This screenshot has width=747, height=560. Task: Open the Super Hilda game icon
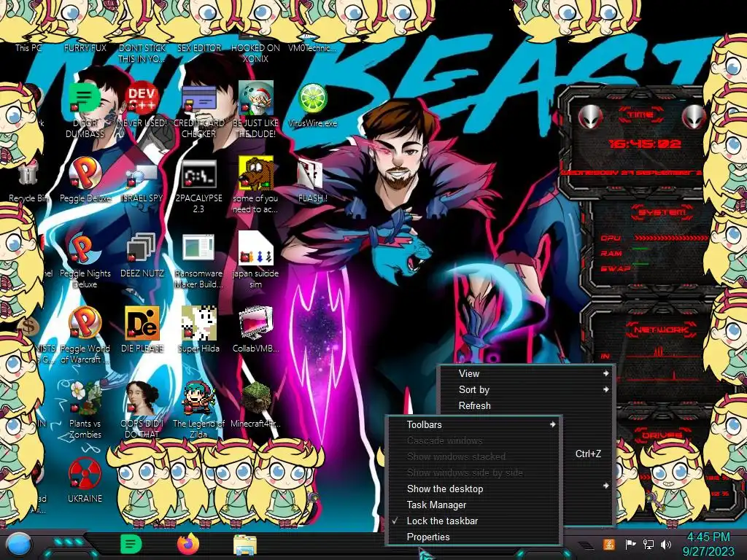tap(198, 323)
